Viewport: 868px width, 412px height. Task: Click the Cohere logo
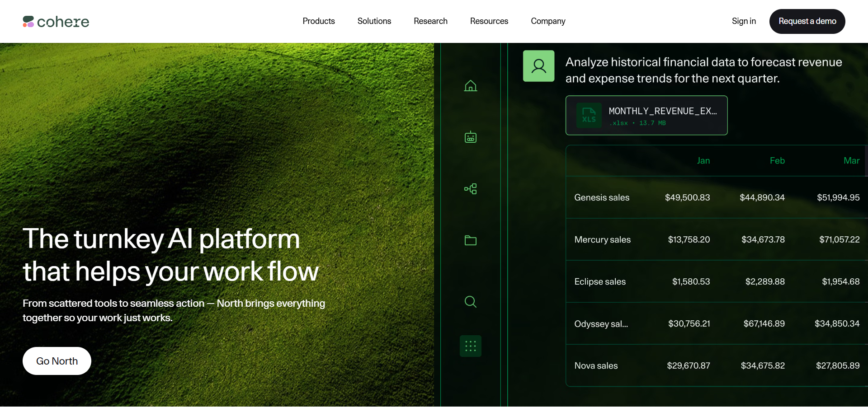[x=56, y=22]
